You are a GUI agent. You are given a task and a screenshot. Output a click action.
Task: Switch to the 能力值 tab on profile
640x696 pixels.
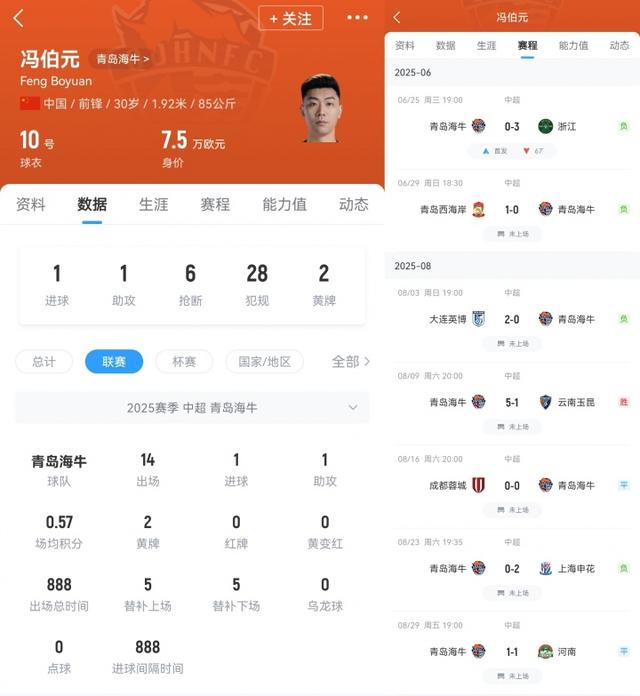pyautogui.click(x=284, y=204)
